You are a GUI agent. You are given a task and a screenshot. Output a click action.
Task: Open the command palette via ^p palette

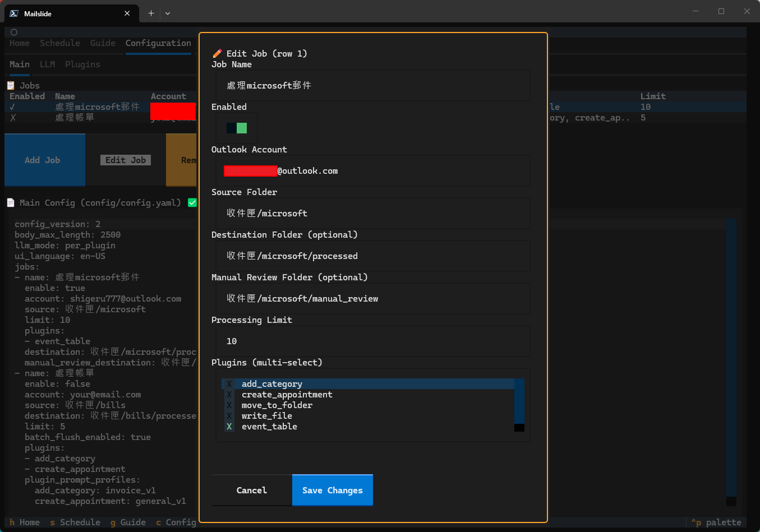tap(716, 522)
